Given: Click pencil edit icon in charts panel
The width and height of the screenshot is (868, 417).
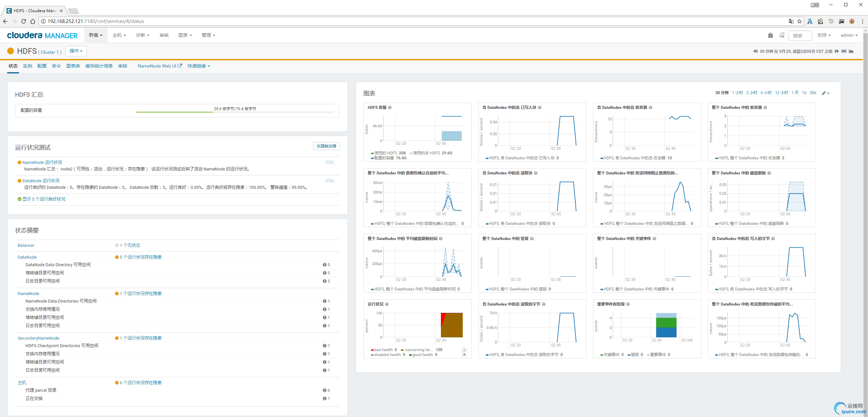Looking at the screenshot, I should [825, 93].
